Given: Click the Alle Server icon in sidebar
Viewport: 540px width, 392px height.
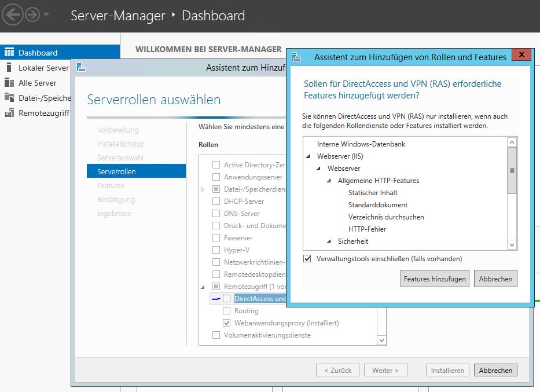Looking at the screenshot, I should [9, 83].
